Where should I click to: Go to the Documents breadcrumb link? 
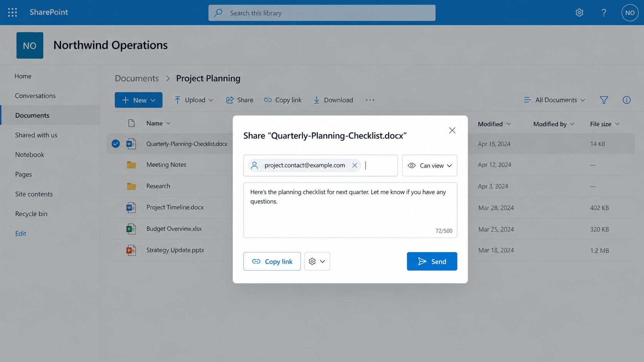click(x=137, y=78)
